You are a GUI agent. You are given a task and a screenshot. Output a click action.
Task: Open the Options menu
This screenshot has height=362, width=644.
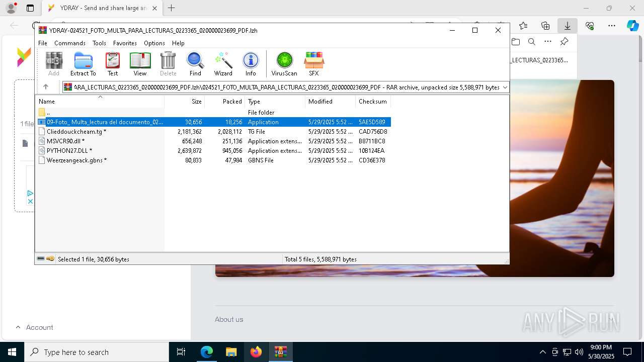(154, 43)
